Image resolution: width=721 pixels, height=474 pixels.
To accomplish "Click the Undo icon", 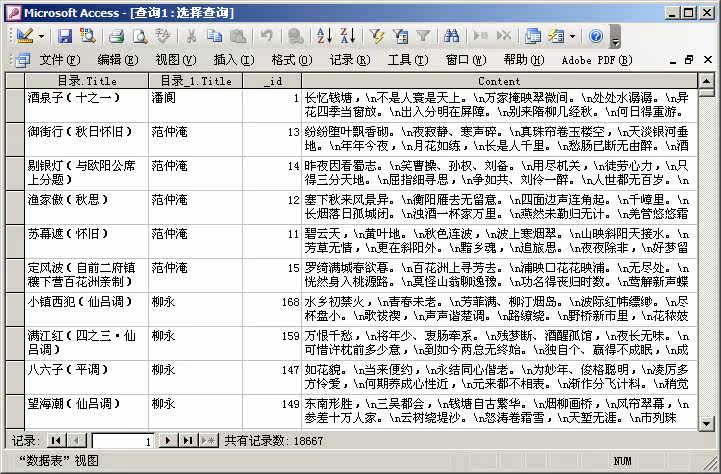I will [x=266, y=36].
